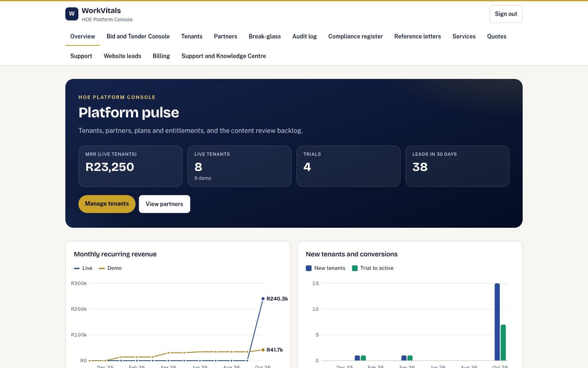Image resolution: width=588 pixels, height=368 pixels.
Task: View the Audit log tab
Action: pos(305,36)
